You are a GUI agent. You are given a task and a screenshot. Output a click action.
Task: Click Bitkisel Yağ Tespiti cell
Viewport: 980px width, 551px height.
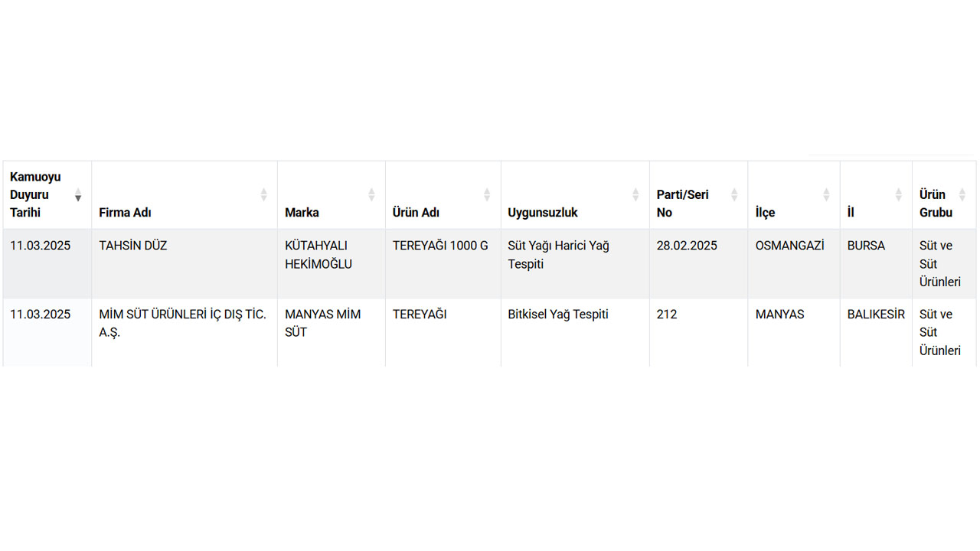coord(575,332)
